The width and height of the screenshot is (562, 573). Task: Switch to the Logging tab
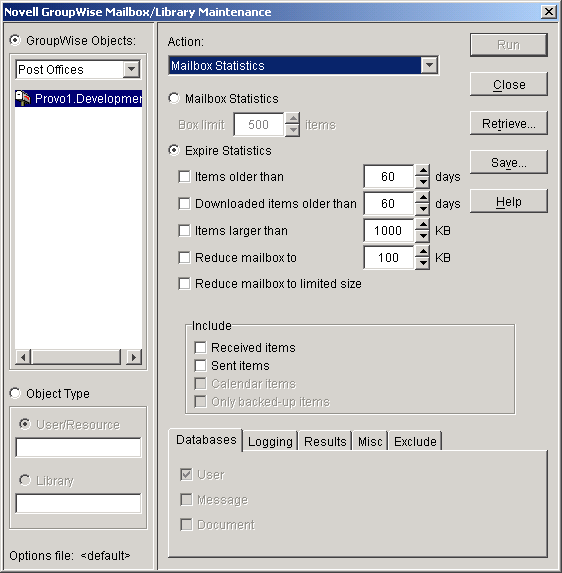pos(270,441)
